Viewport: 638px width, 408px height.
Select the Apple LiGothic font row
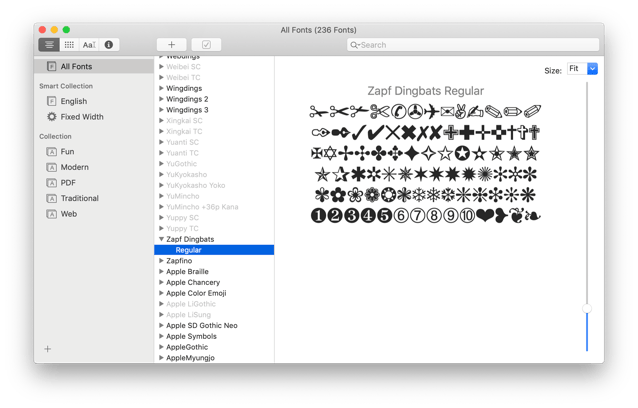214,304
